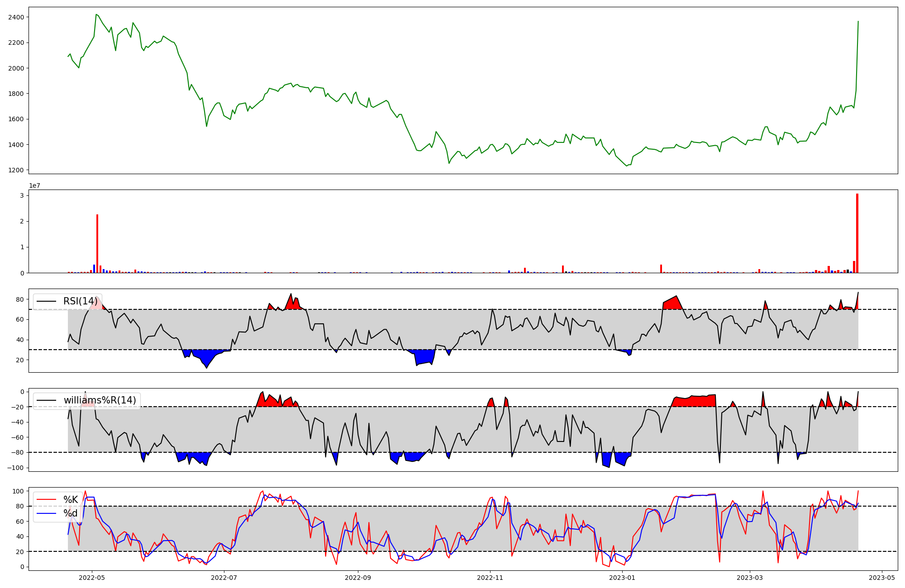Click the volume axis tick labeled 2
This screenshot has height=588, width=905.
[22, 222]
